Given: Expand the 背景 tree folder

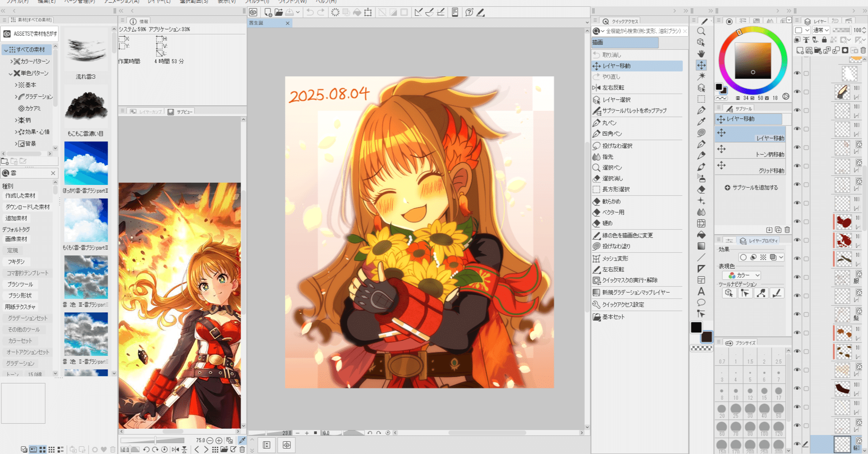Looking at the screenshot, I should pyautogui.click(x=16, y=144).
